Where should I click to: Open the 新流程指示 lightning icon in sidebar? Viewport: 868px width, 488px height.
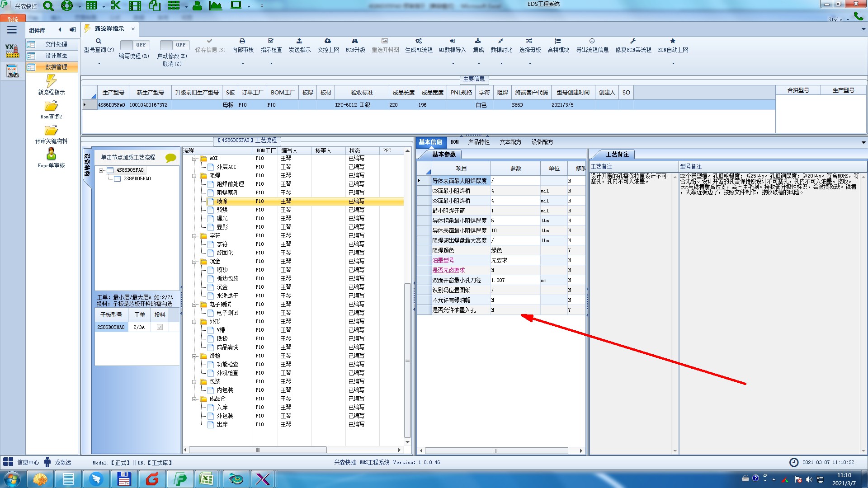pos(51,81)
